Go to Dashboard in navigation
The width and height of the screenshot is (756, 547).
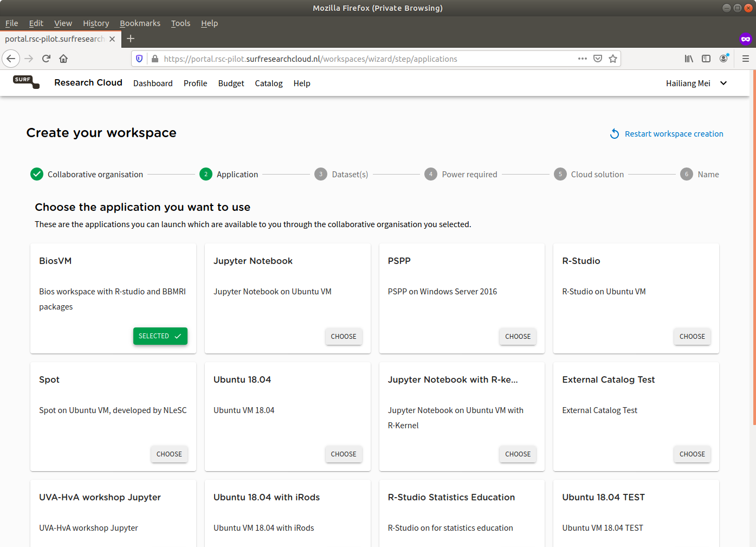tap(153, 83)
